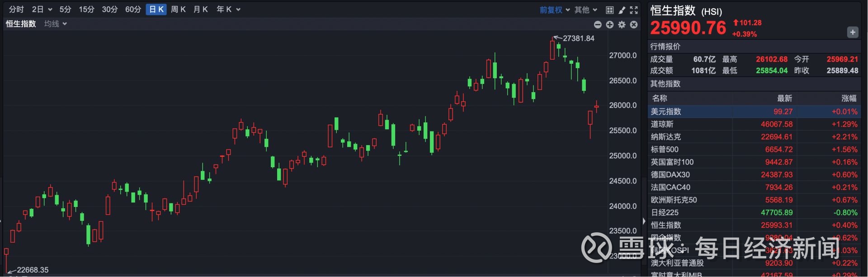Select the 周K weekly candlestick tab
The height and width of the screenshot is (277, 868).
tap(178, 9)
